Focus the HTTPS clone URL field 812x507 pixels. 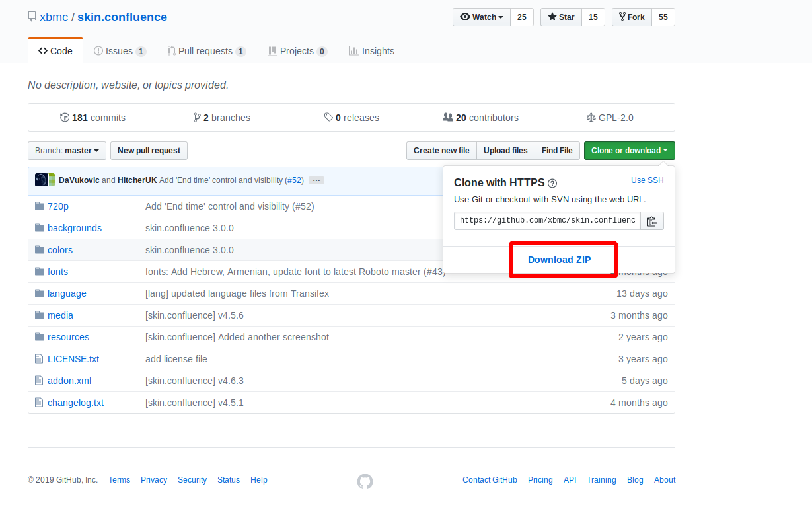coord(547,221)
